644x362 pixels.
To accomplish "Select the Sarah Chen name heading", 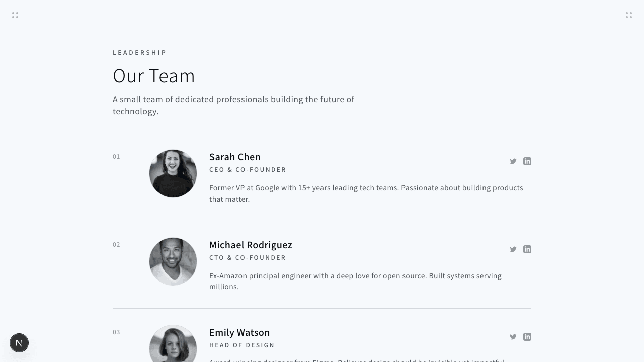I will pos(235,157).
